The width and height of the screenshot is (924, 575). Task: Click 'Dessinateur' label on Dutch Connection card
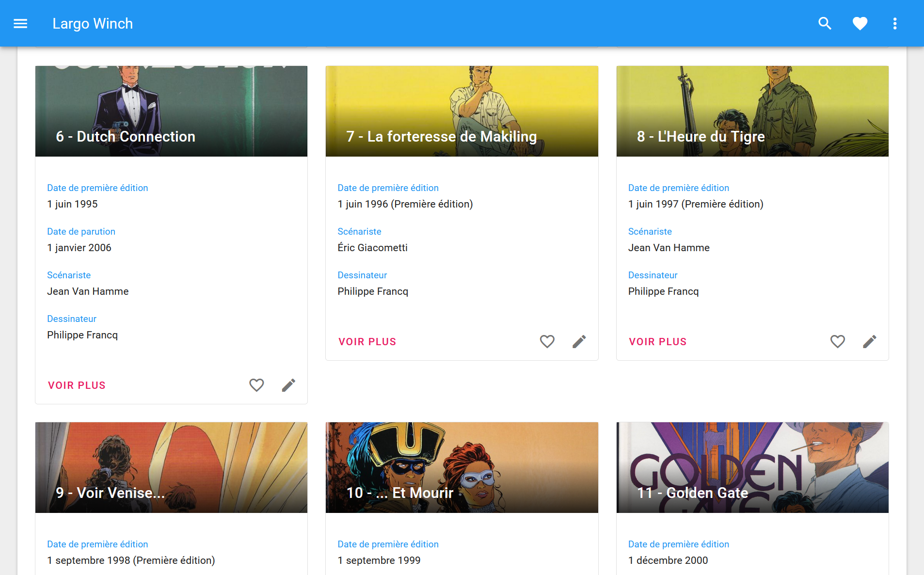[72, 319]
